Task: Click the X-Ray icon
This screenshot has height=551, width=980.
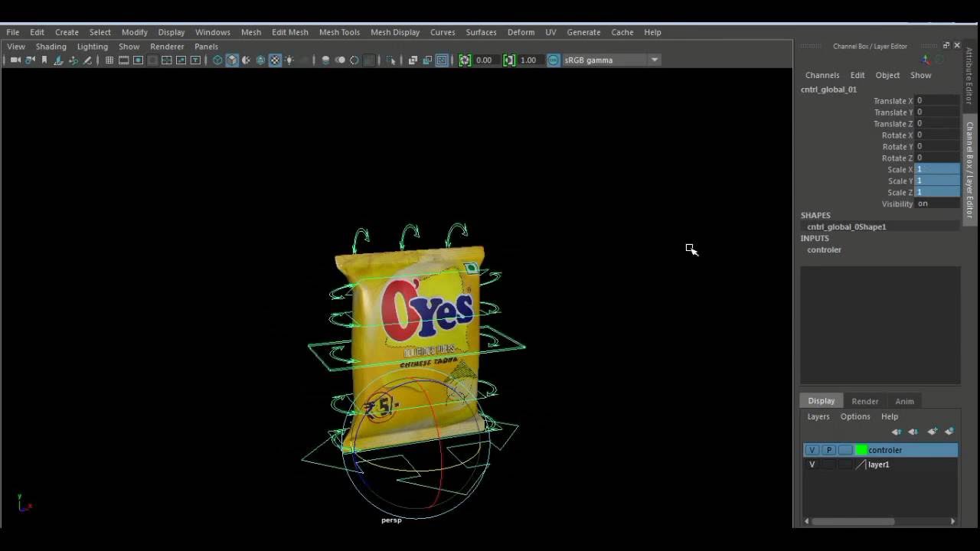Action: pos(413,60)
